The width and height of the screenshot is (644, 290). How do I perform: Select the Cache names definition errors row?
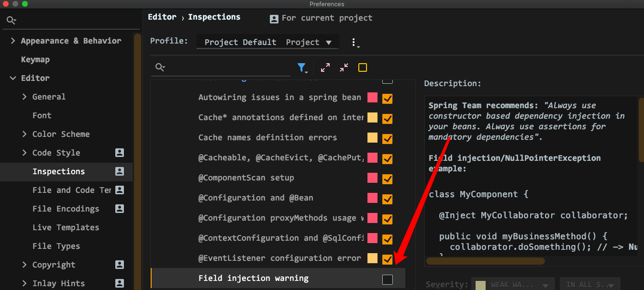pos(278,138)
